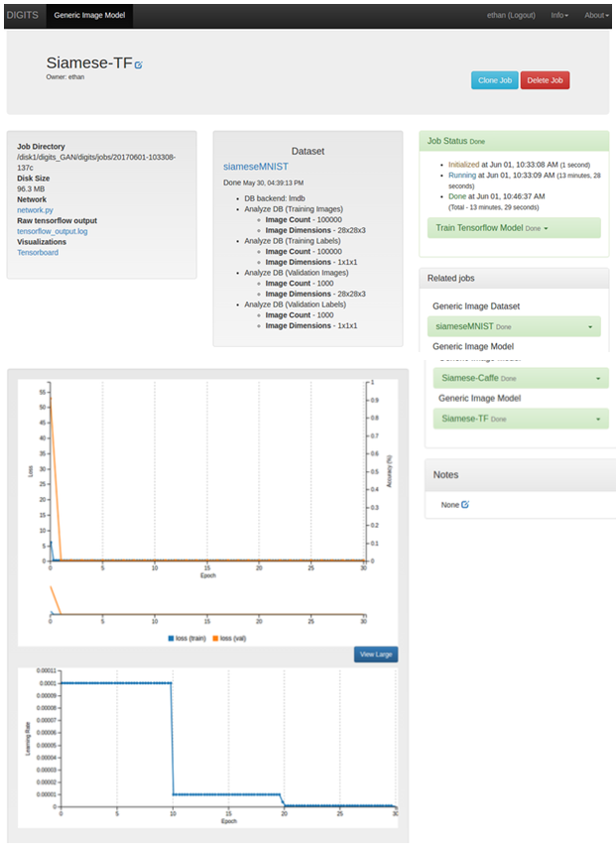Click the Delete Job button

[x=545, y=80]
